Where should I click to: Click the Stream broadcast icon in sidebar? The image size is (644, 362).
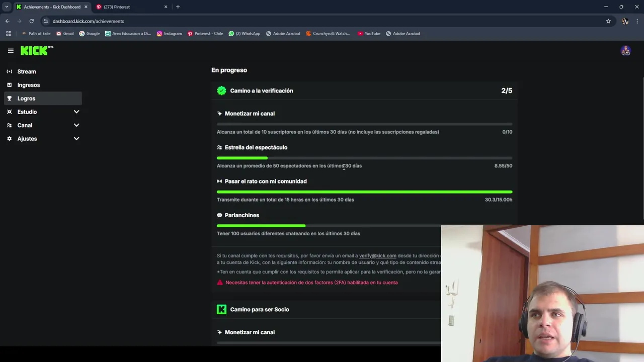click(9, 71)
